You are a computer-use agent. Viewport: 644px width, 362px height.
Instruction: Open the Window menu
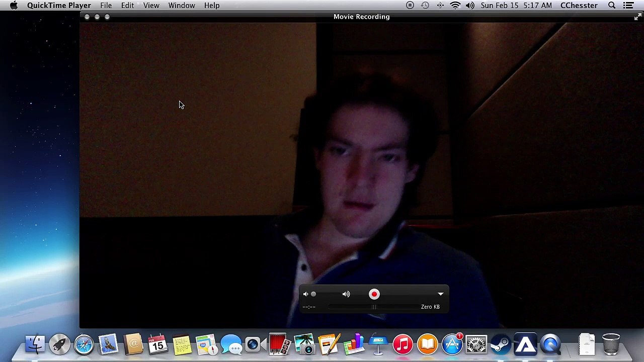182,6
